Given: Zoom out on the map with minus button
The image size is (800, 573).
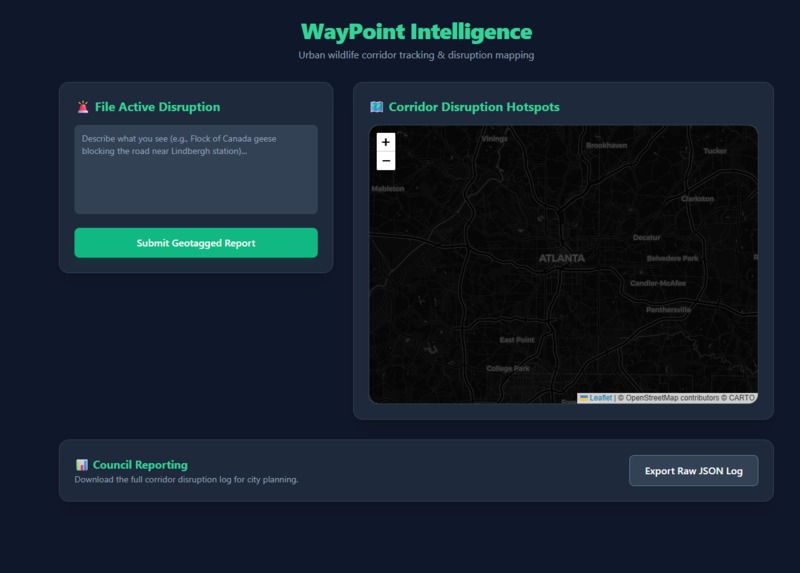Looking at the screenshot, I should pyautogui.click(x=386, y=161).
